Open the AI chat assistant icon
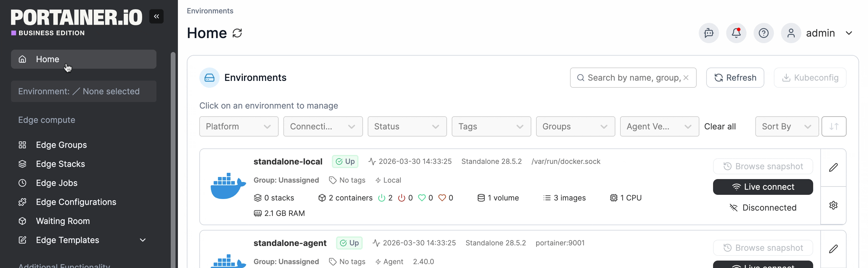The width and height of the screenshot is (868, 268). 709,33
